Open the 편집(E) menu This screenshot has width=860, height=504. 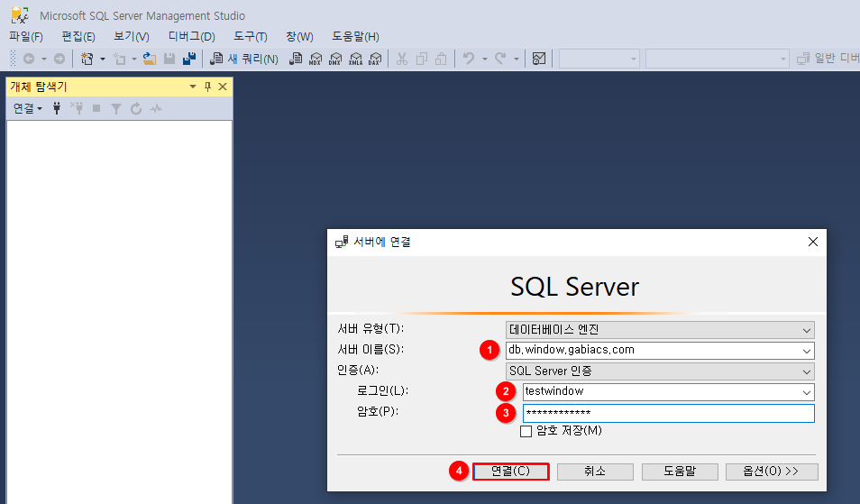click(78, 37)
